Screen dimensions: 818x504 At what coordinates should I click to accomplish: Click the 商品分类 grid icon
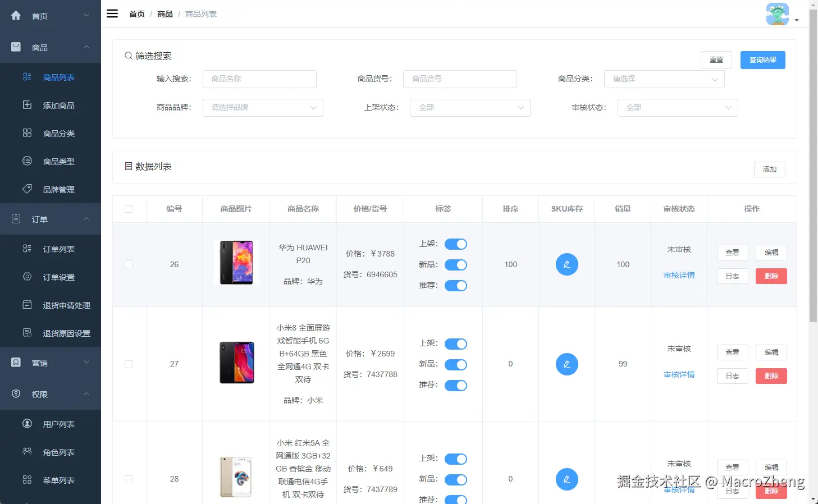(x=27, y=133)
